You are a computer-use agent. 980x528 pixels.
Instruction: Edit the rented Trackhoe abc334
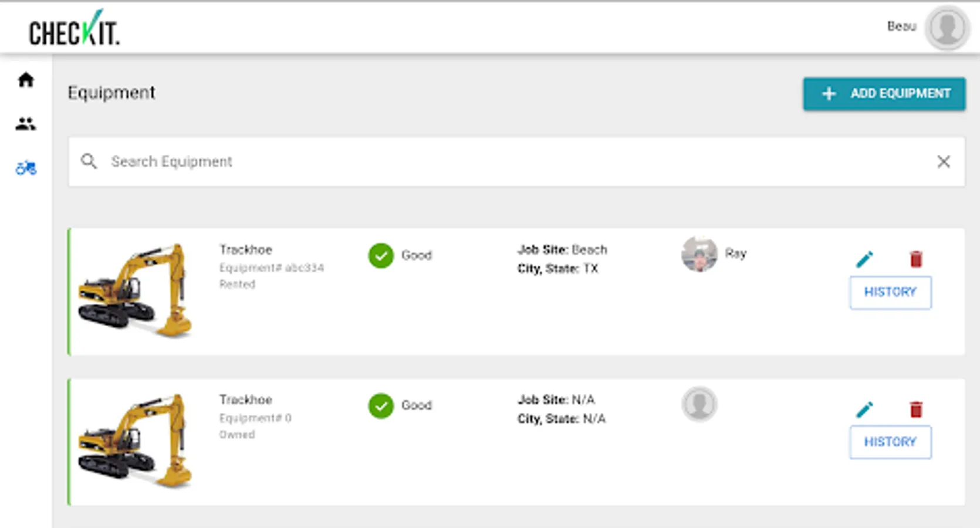pos(864,259)
